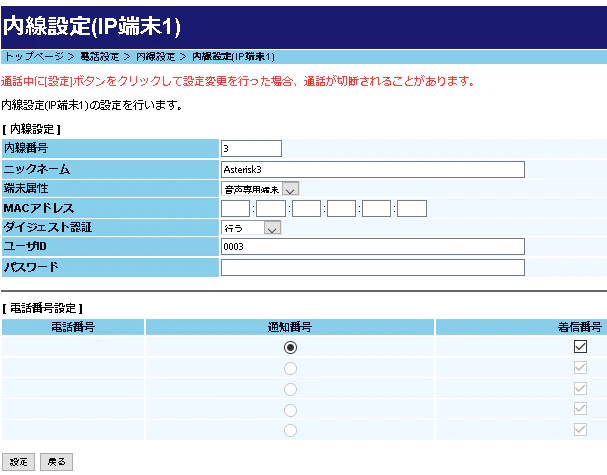The height and width of the screenshot is (475, 607).
Task: Open the 内線設定 breadcrumb link
Action: click(x=156, y=57)
